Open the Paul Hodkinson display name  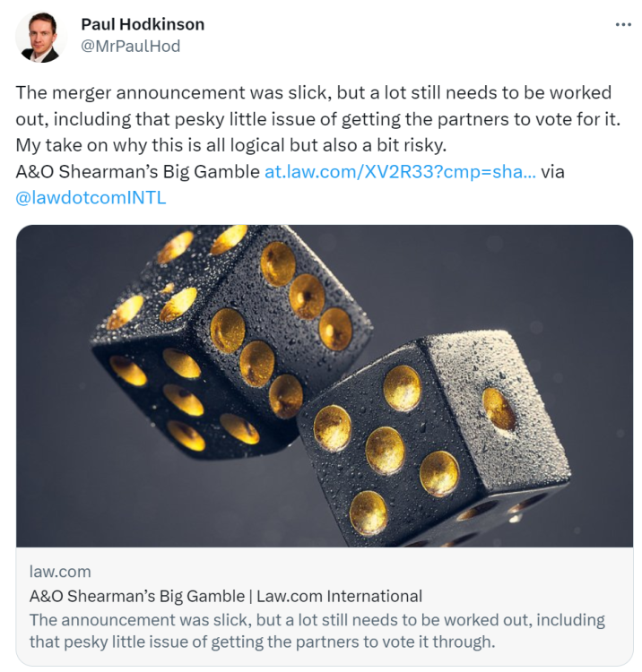[143, 24]
